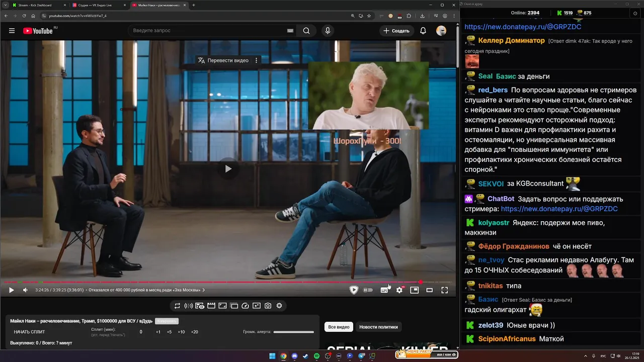Open a new browser tab
644x362 pixels.
point(194,5)
